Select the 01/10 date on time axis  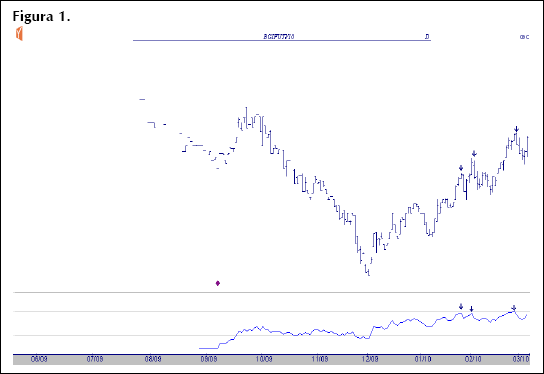tap(423, 359)
